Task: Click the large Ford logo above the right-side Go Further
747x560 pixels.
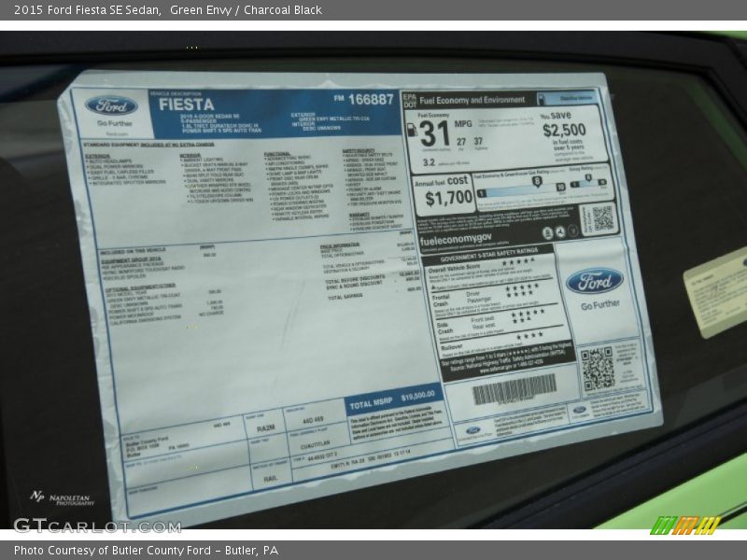Action: coord(594,281)
